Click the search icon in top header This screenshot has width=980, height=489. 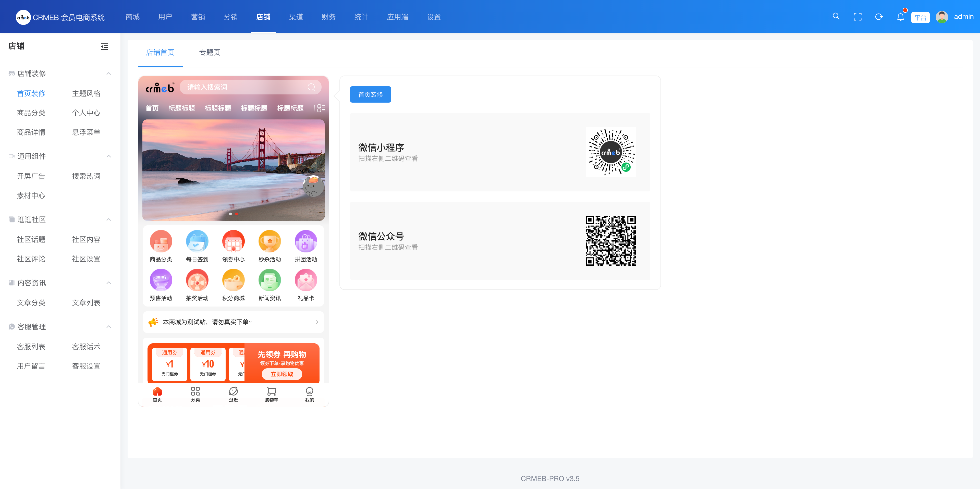click(836, 16)
